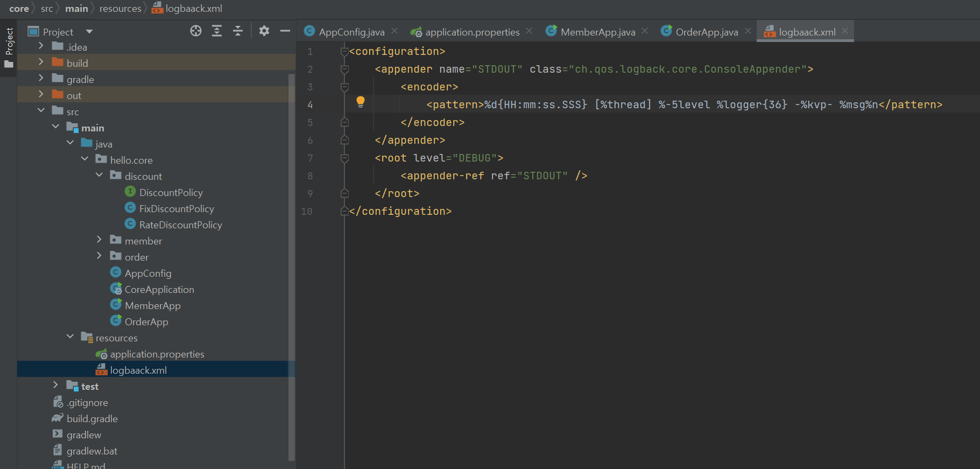Select DiscountPolicy interface in tree
The width and height of the screenshot is (980, 469).
click(x=171, y=192)
